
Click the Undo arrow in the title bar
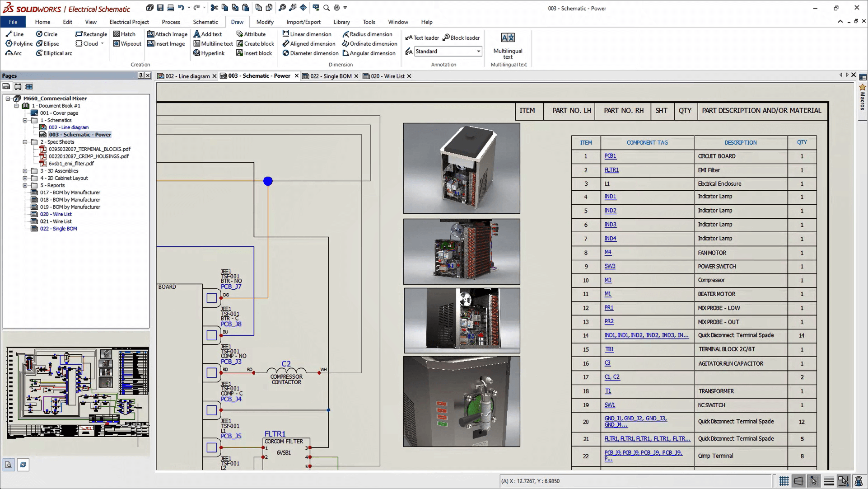[x=181, y=8]
